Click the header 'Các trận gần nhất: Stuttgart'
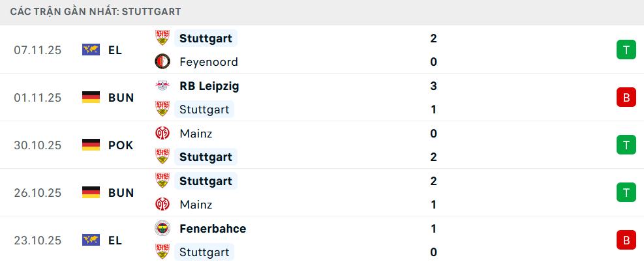The height and width of the screenshot is (262, 644). pyautogui.click(x=96, y=12)
